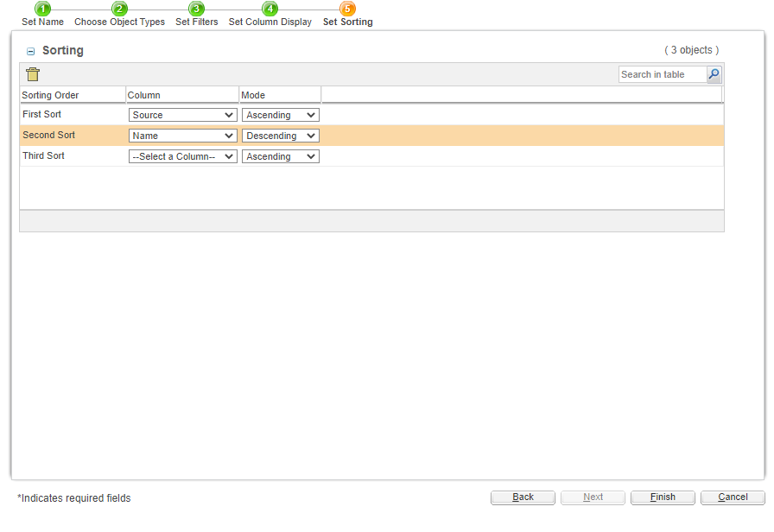Go to the Set Name step
The height and width of the screenshot is (532, 774).
pyautogui.click(x=41, y=22)
